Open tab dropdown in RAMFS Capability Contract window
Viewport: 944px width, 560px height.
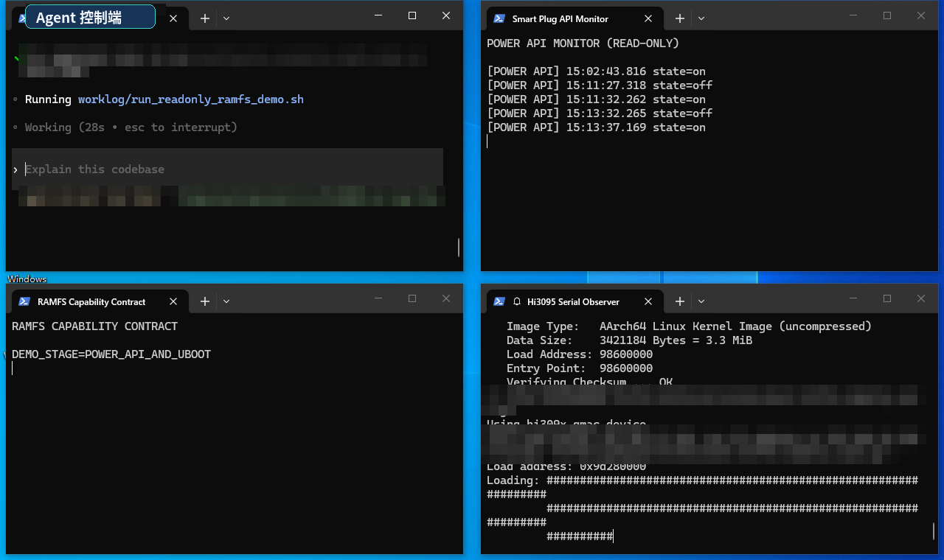click(226, 301)
